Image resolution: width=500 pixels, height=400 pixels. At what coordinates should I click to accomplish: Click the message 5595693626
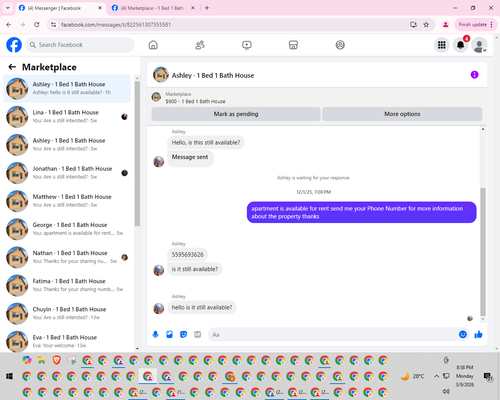point(188,255)
